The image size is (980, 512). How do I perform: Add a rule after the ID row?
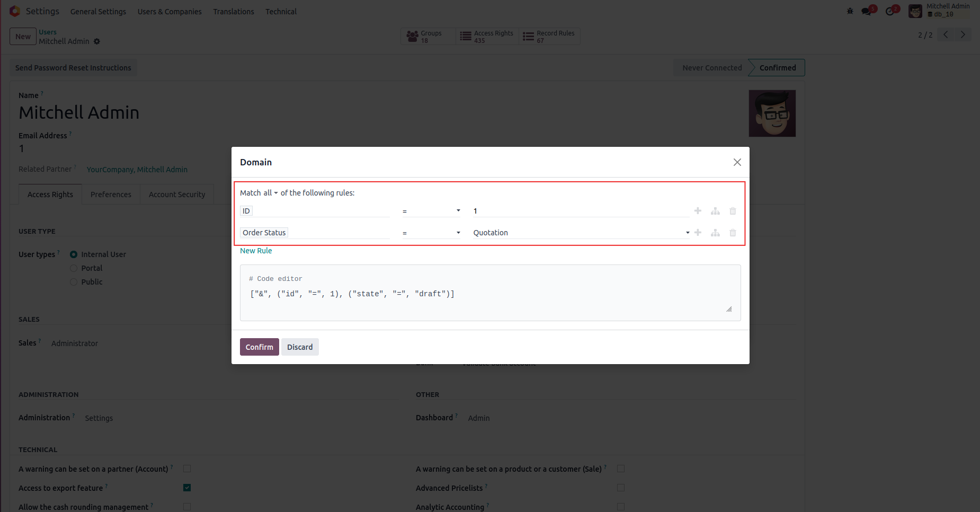pyautogui.click(x=698, y=211)
